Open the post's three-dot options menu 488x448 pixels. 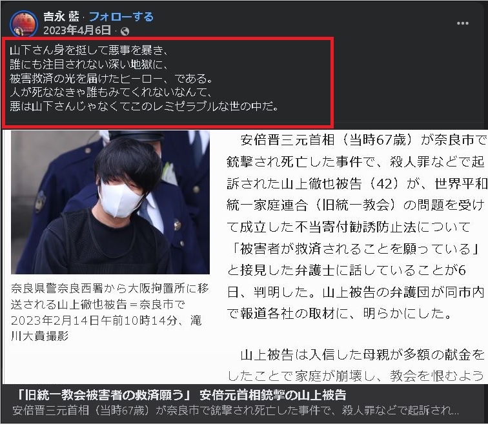pyautogui.click(x=462, y=23)
